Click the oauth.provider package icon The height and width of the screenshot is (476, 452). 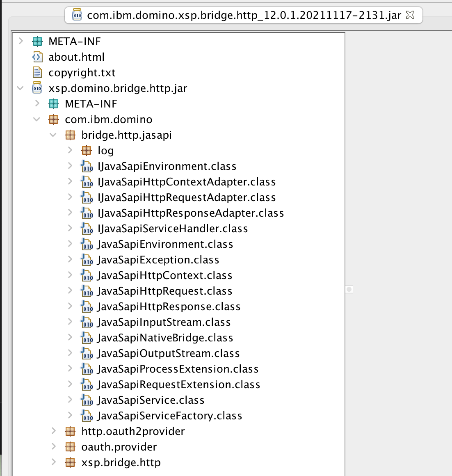point(70,447)
